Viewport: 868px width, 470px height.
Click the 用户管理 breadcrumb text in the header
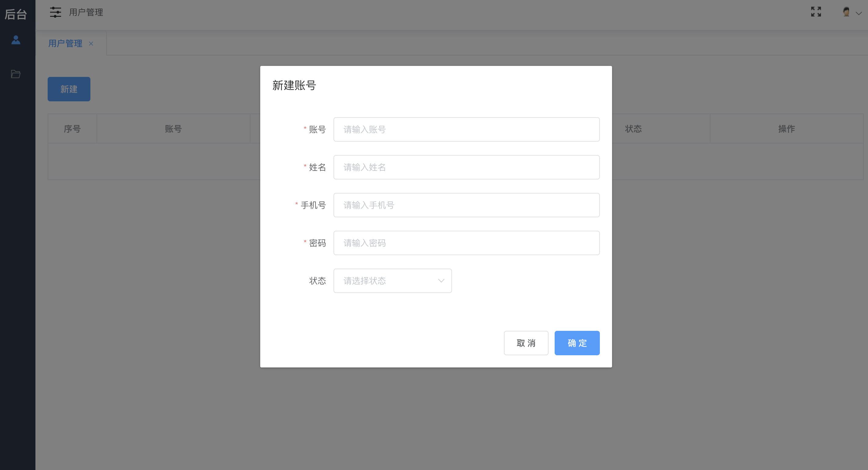point(86,13)
